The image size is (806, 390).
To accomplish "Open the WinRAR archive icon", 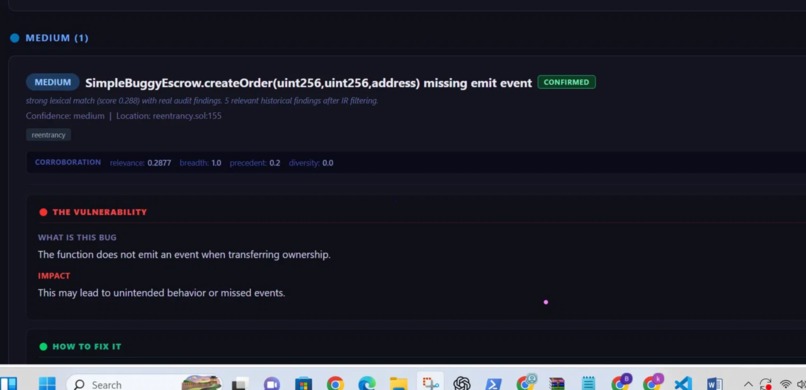I will click(x=557, y=384).
